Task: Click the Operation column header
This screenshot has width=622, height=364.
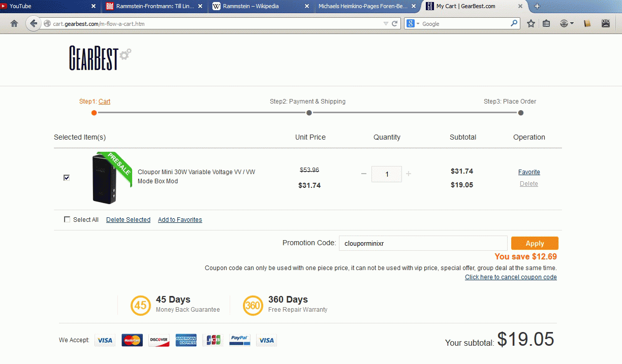Action: 529,137
